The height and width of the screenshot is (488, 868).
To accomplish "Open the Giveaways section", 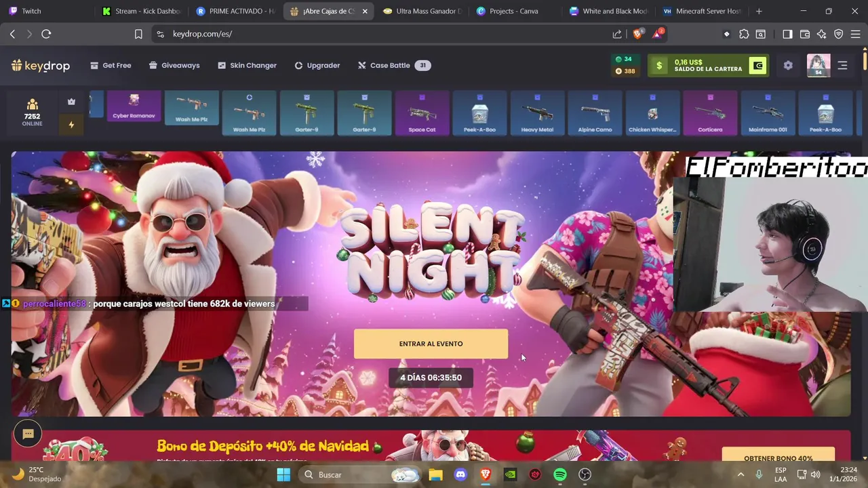I will [x=174, y=66].
